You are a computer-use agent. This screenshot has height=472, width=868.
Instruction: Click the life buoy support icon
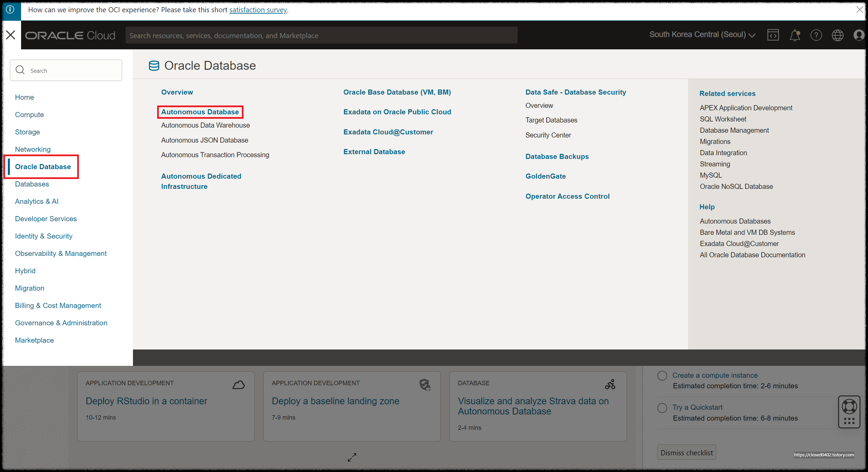[849, 406]
